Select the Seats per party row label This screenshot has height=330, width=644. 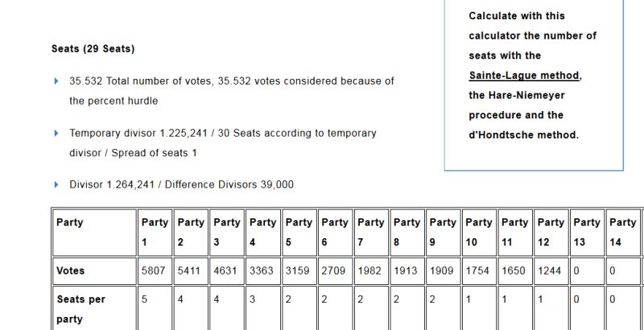(81, 309)
